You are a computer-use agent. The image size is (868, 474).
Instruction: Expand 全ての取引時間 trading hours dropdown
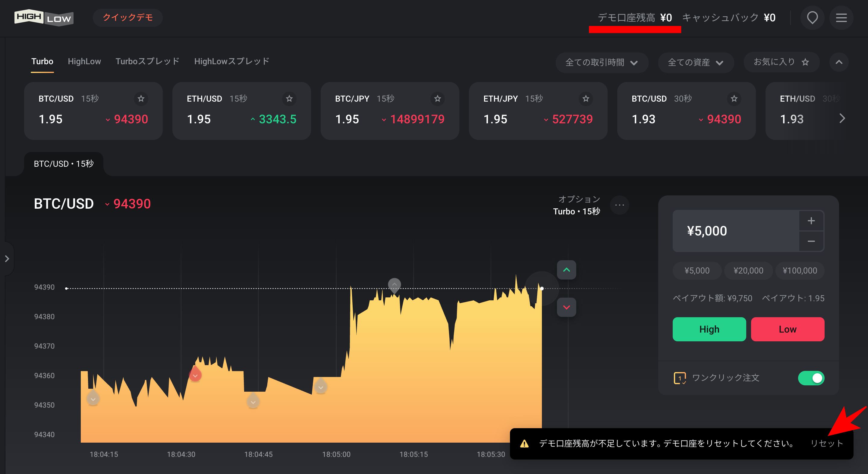(x=601, y=62)
